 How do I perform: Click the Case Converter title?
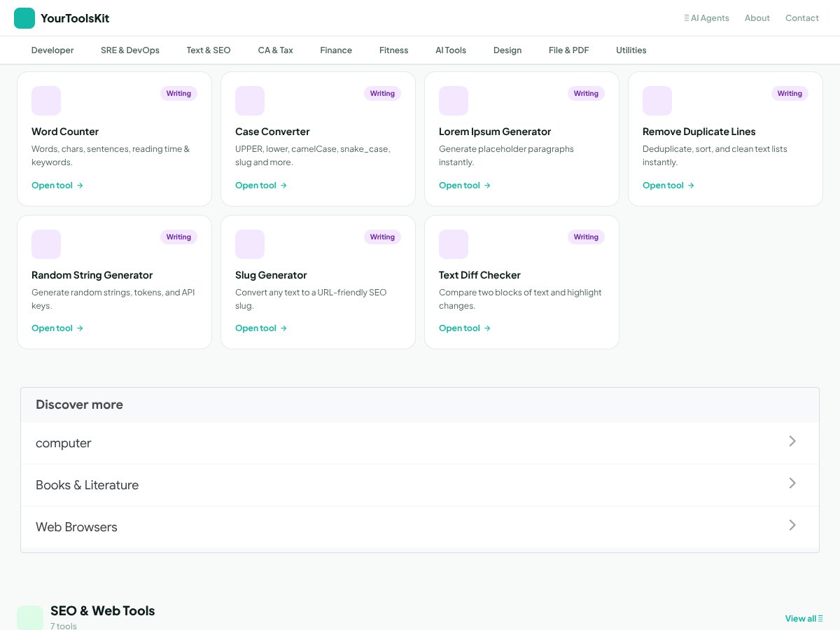[x=272, y=132]
